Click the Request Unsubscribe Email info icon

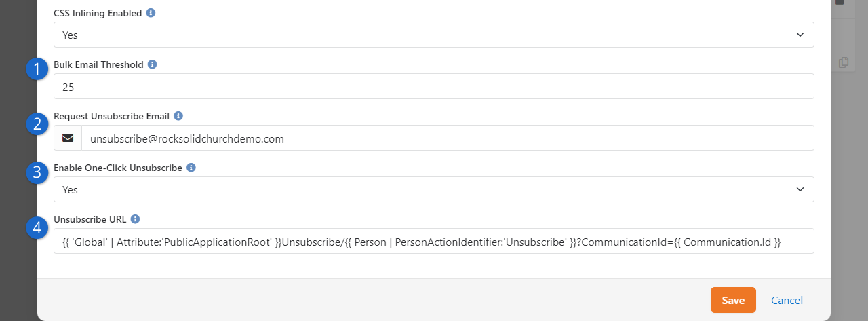(x=178, y=116)
